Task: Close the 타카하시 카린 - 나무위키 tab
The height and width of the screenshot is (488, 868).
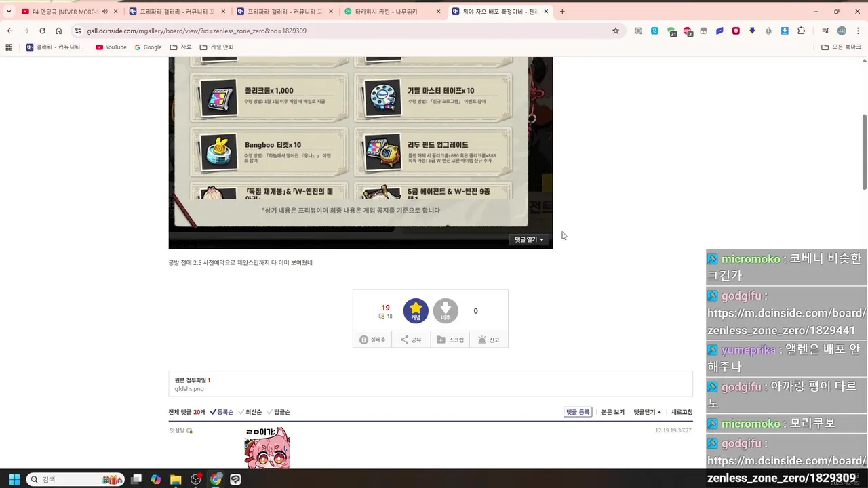Action: tap(439, 12)
